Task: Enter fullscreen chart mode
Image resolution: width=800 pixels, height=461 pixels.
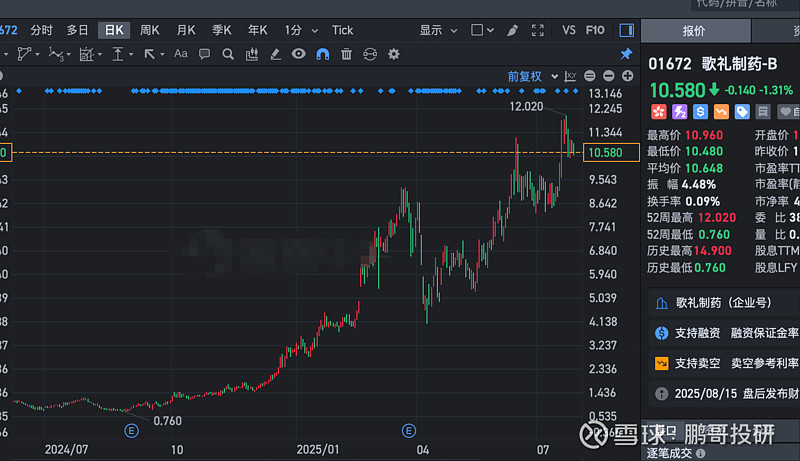Action: tap(537, 31)
